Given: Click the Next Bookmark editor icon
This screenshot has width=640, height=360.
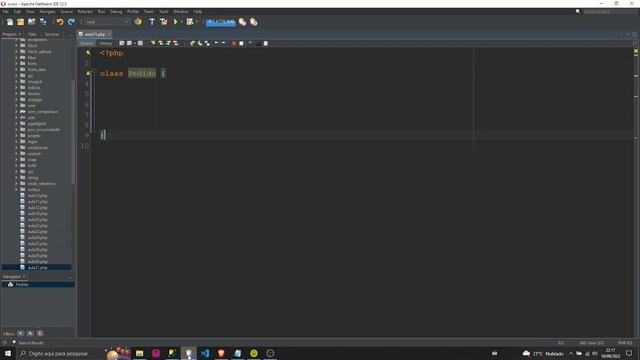Looking at the screenshot, I should 200,43.
